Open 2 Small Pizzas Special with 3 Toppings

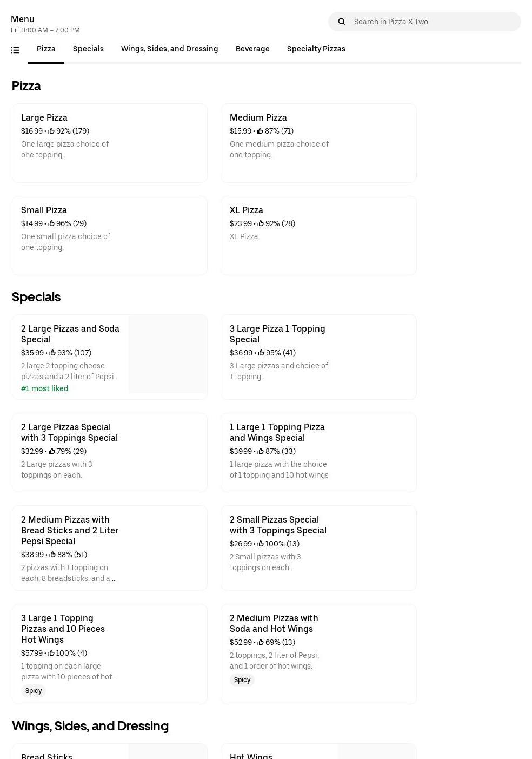(x=318, y=547)
